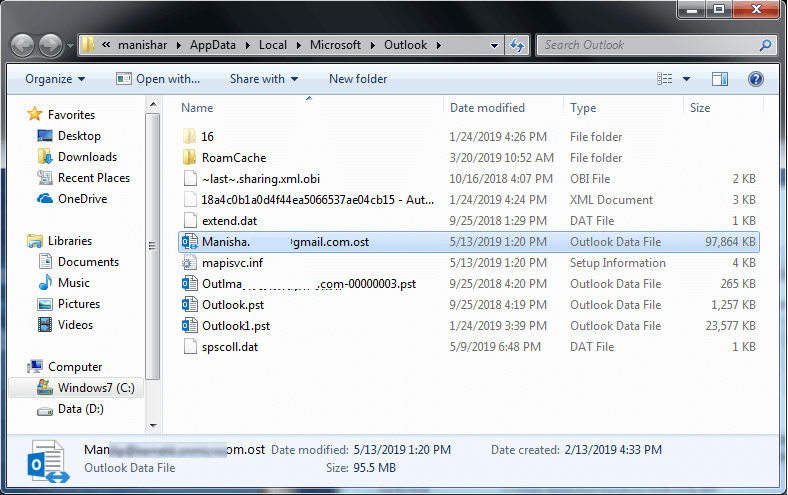Open the Organize menu
This screenshot has width=788, height=495.
point(55,79)
